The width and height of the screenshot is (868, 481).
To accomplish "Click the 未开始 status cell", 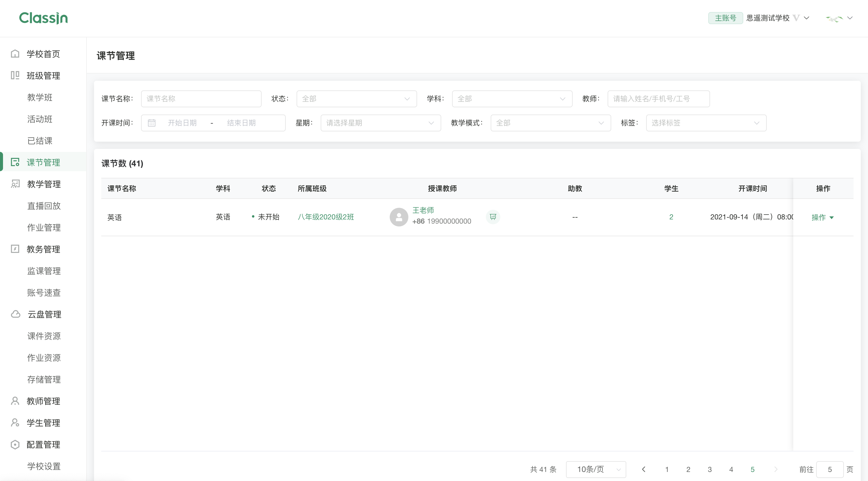I will tap(266, 217).
